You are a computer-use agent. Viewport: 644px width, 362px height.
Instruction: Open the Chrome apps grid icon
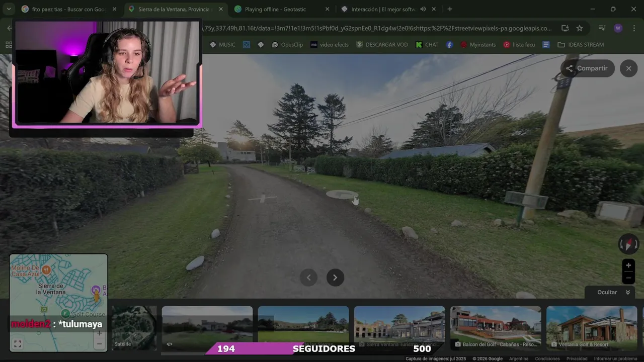click(x=9, y=45)
